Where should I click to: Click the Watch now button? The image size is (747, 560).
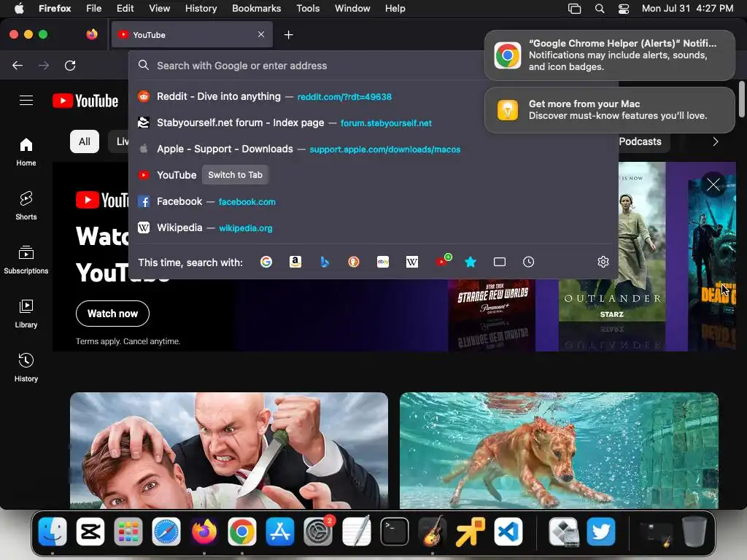click(x=112, y=314)
